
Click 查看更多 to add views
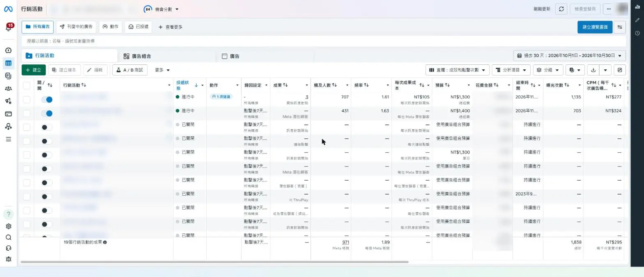coord(170,27)
